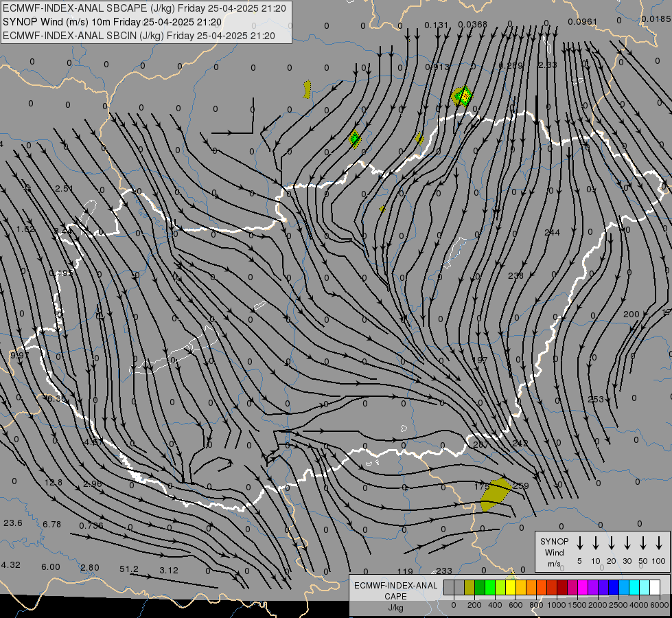Click the map value 0.0368
This screenshot has width=672, height=618.
(x=473, y=25)
